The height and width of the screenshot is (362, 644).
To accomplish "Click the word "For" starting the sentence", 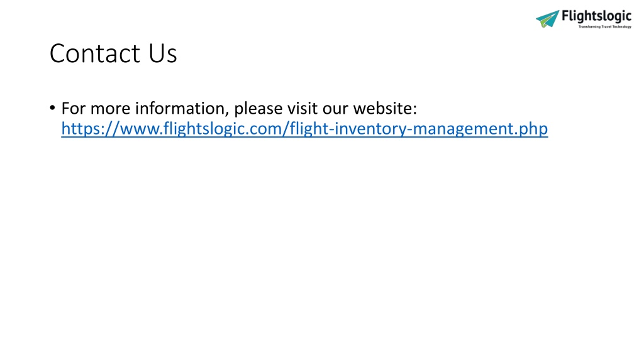I will point(73,108).
